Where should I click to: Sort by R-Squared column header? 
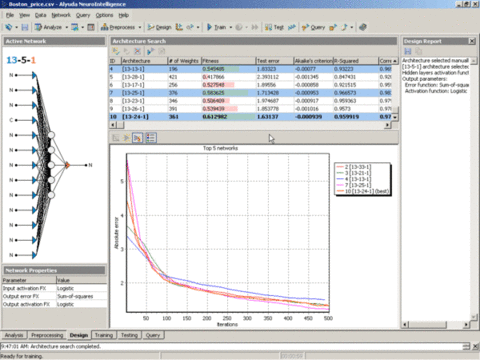(356, 61)
